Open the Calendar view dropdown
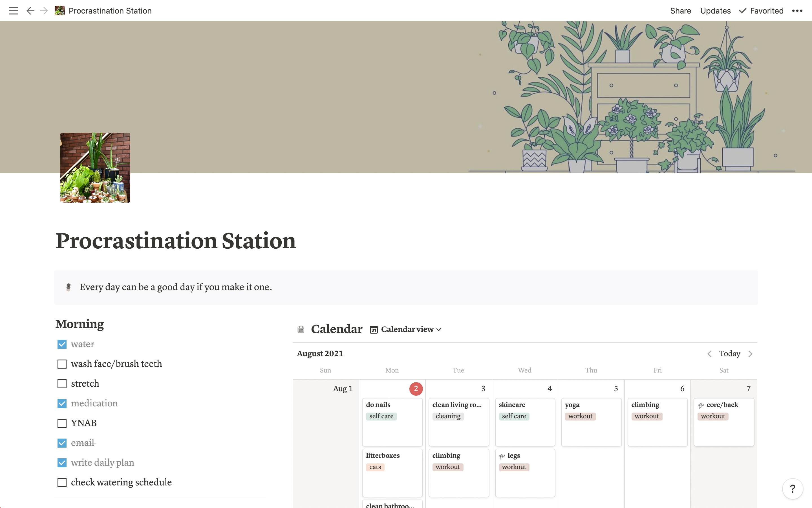 (x=406, y=330)
